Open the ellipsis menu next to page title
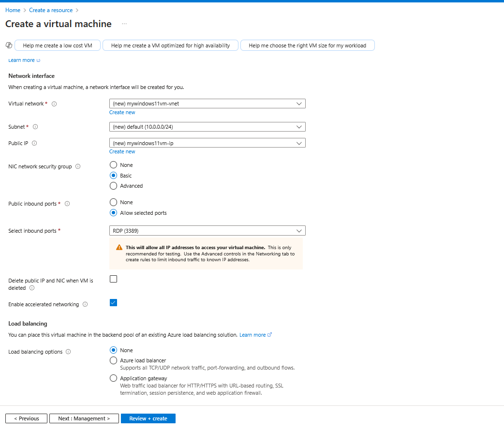504x432 pixels. [x=124, y=24]
